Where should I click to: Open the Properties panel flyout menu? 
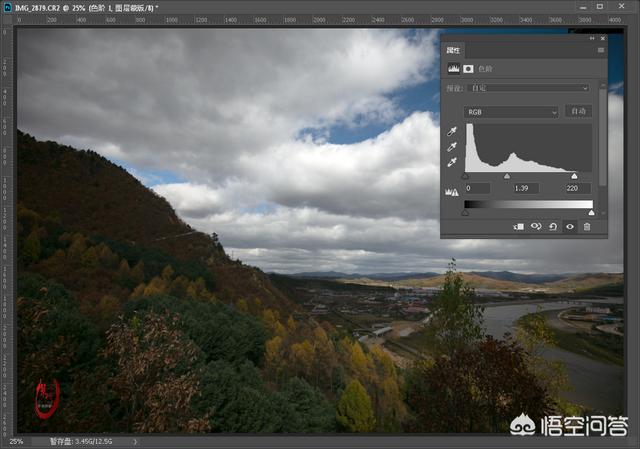coord(600,49)
